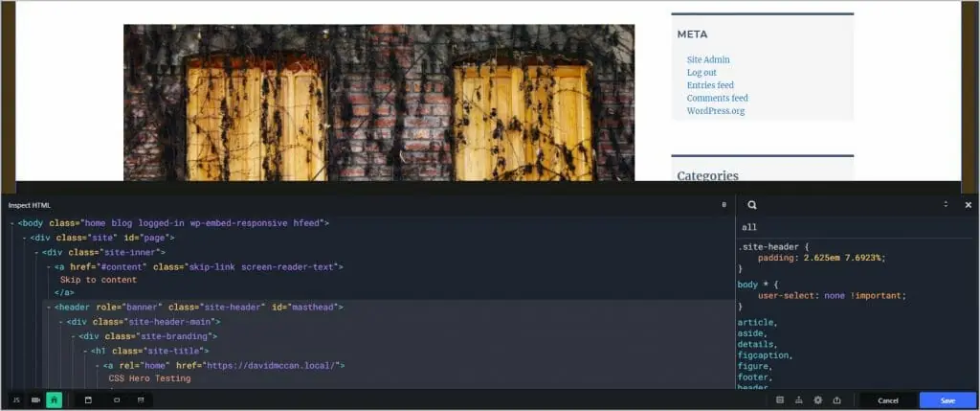980x411 pixels.
Task: Click the export/share icon beside Cancel
Action: coord(836,400)
